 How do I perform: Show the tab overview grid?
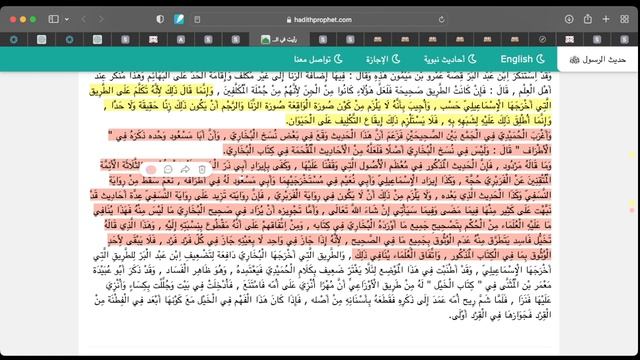624,19
